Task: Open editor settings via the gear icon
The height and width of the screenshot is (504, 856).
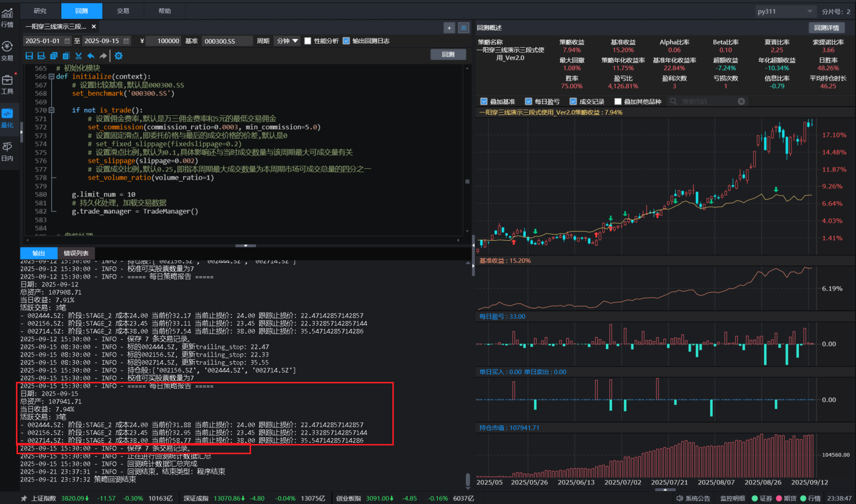Action: tap(119, 56)
